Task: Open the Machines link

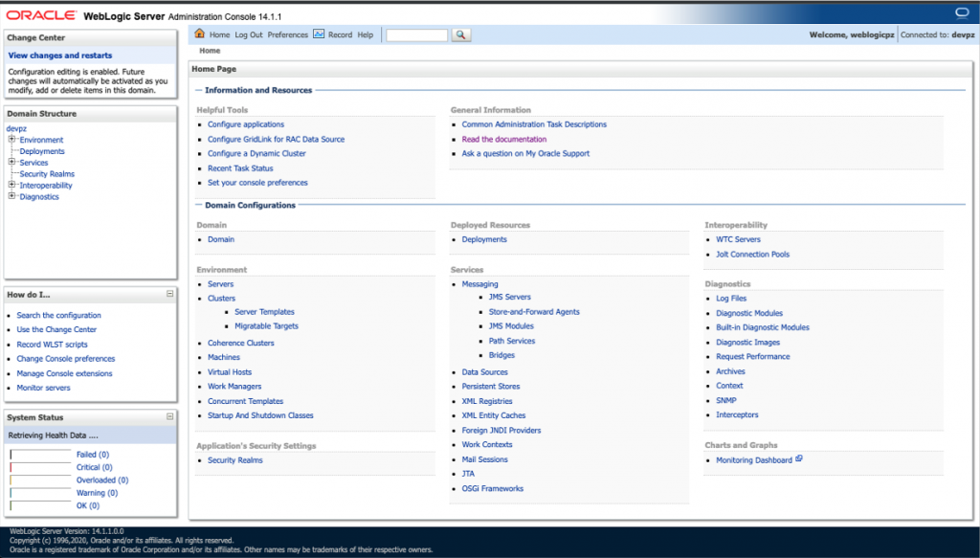Action: pyautogui.click(x=224, y=357)
